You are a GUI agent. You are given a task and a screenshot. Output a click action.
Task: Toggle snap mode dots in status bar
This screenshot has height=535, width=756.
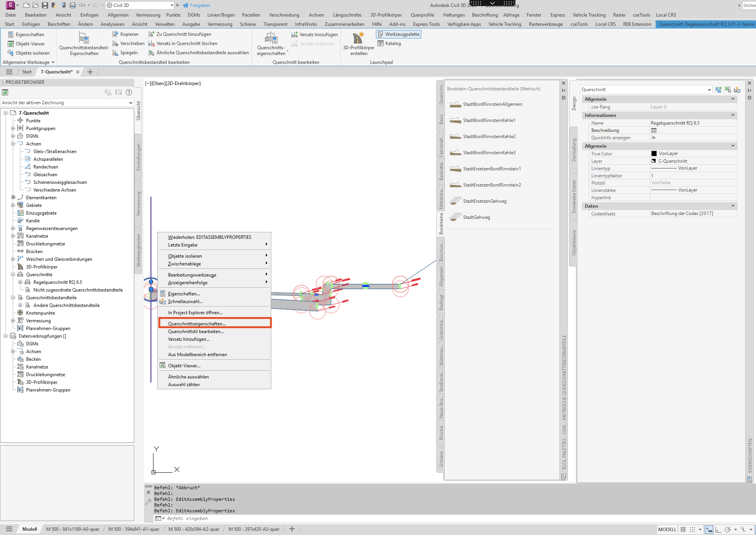693,529
